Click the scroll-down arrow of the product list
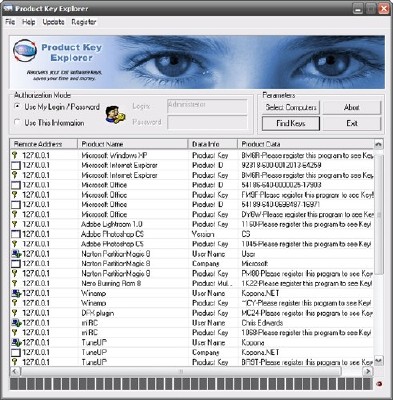 pyautogui.click(x=378, y=360)
